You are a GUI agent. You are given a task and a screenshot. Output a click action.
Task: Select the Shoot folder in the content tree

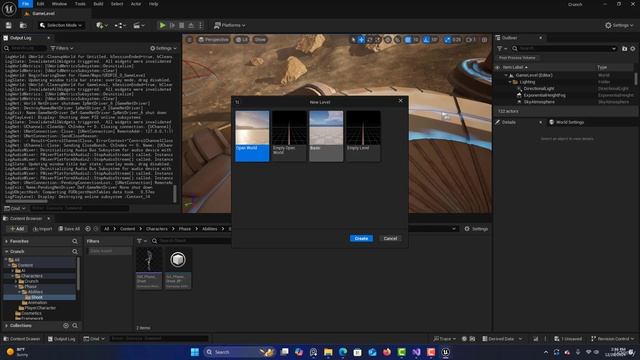click(37, 297)
